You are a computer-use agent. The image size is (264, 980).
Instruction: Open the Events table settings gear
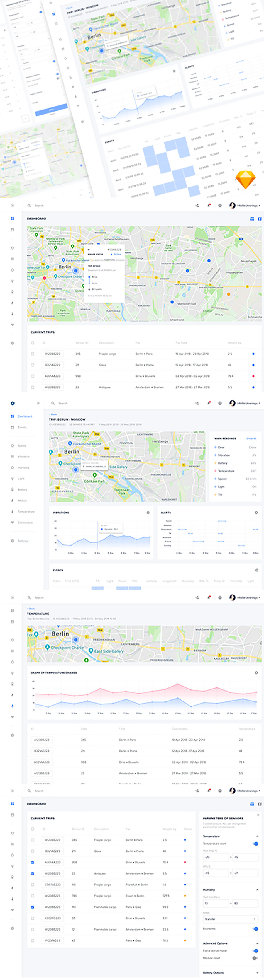[x=256, y=570]
